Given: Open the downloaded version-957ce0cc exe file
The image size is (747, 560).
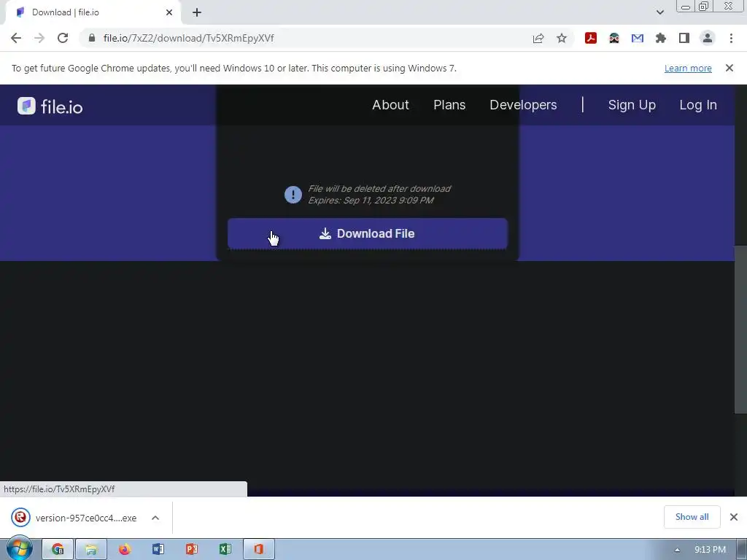Looking at the screenshot, I should (74, 518).
